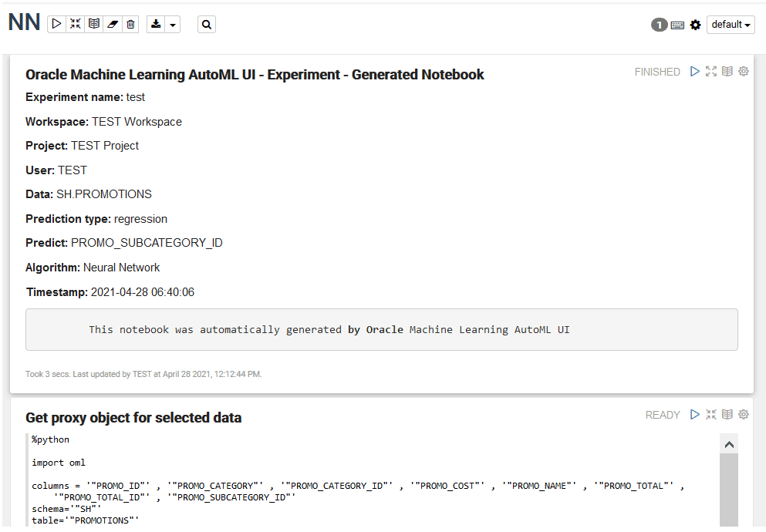Run the AutoML Generated Notebook paragraph

(695, 71)
